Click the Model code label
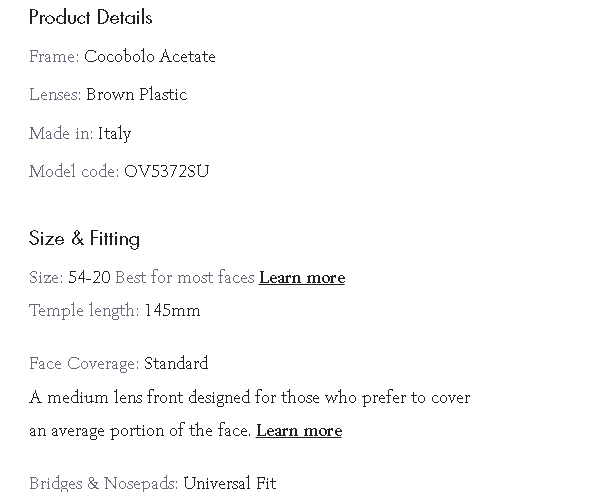The width and height of the screenshot is (612, 492). point(74,172)
